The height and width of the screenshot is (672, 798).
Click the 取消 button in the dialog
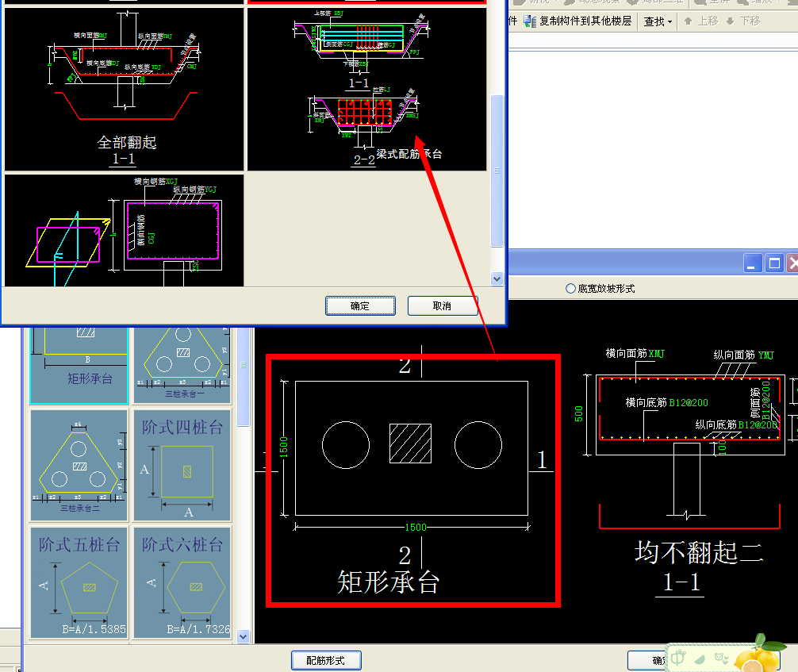pos(443,306)
